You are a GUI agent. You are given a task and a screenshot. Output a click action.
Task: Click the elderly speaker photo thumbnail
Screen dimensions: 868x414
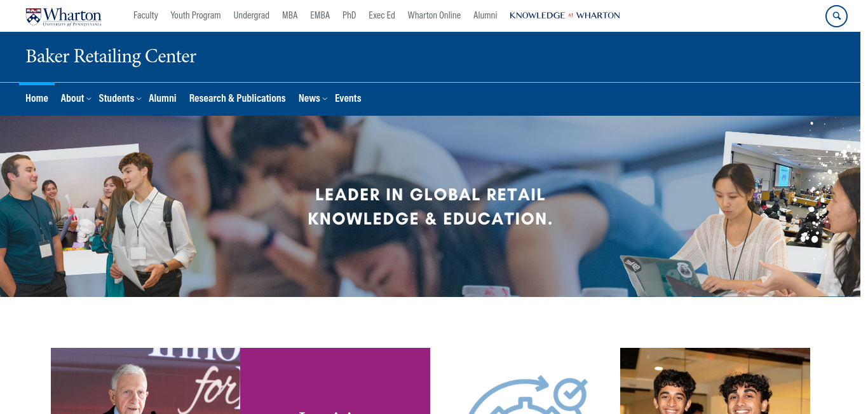[x=146, y=381]
